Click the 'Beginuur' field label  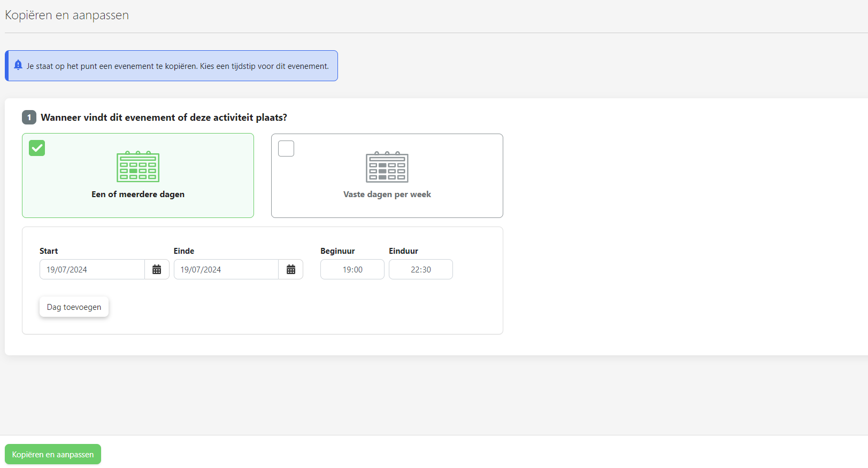pyautogui.click(x=337, y=251)
